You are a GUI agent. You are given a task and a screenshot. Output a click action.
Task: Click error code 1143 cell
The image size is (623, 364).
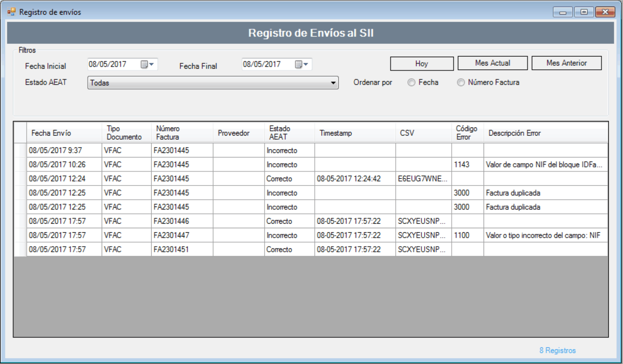(468, 164)
